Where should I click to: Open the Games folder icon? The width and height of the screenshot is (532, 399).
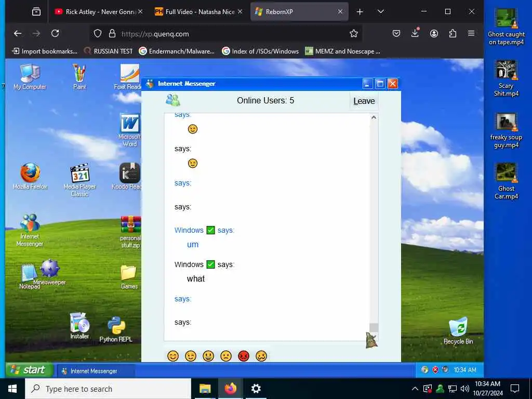tap(129, 277)
